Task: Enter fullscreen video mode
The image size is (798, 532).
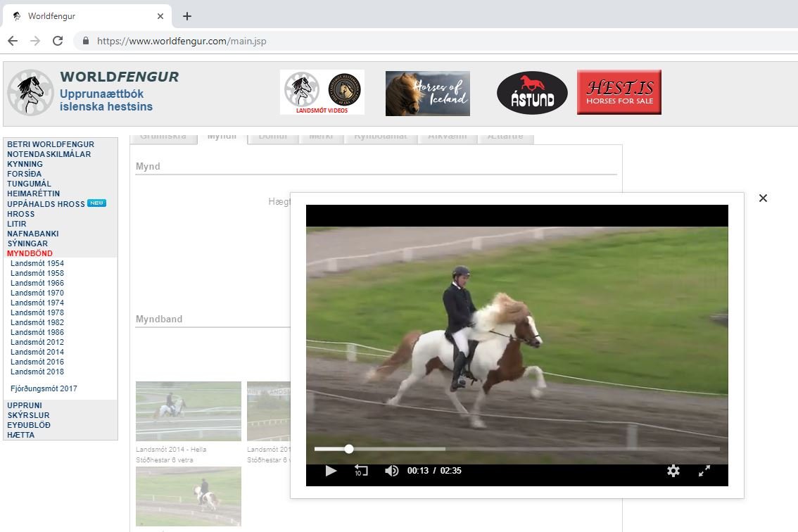Action: (704, 471)
